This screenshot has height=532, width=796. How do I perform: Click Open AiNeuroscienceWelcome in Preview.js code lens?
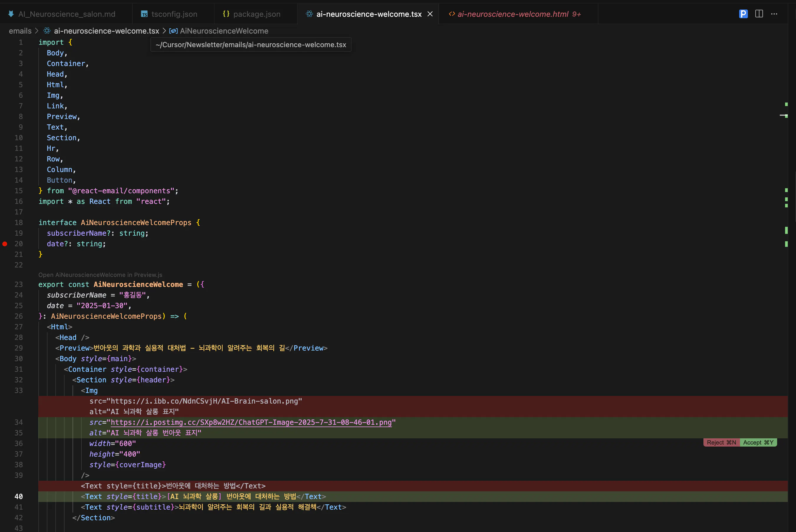coord(100,275)
